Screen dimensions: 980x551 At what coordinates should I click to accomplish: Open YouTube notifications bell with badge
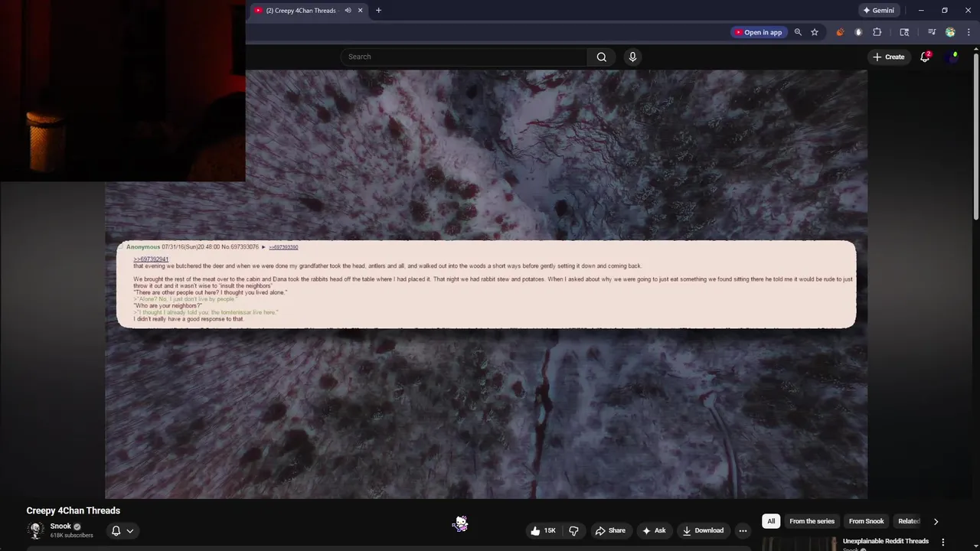click(925, 57)
